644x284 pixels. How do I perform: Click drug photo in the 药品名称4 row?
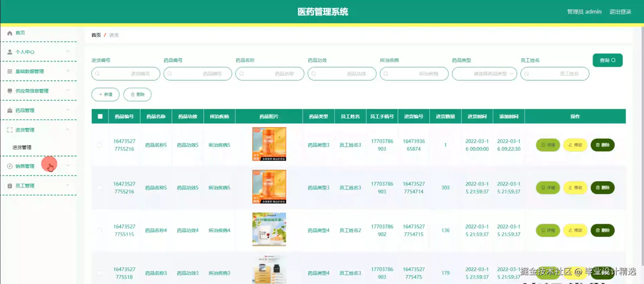269,229
